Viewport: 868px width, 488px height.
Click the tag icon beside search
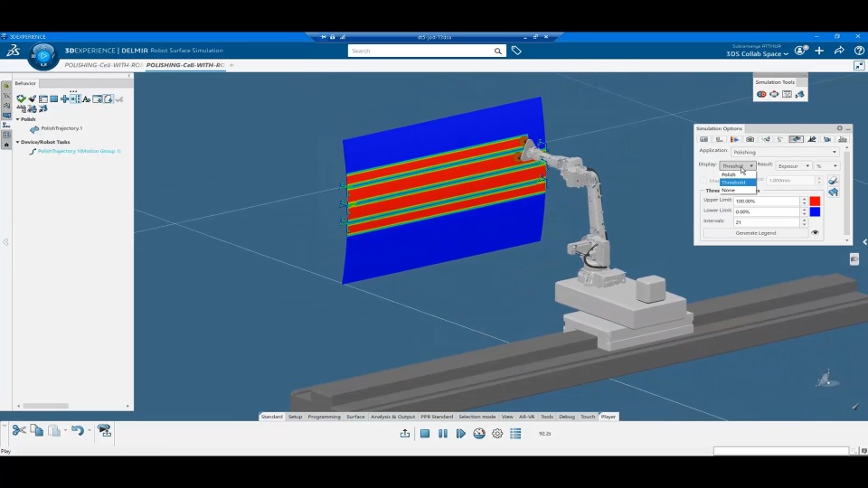(516, 51)
